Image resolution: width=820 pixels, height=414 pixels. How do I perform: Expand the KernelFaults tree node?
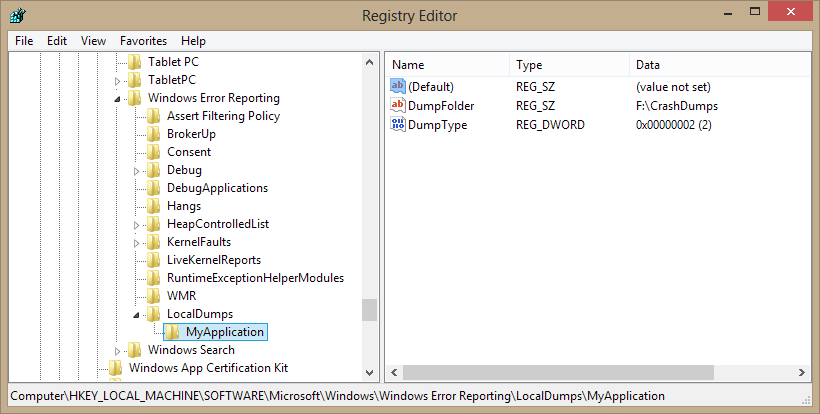tap(136, 243)
